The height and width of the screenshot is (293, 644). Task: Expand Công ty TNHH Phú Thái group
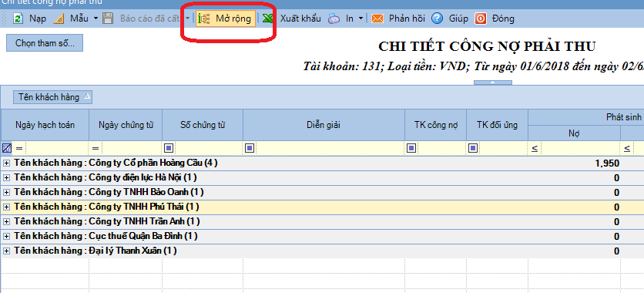coord(6,207)
